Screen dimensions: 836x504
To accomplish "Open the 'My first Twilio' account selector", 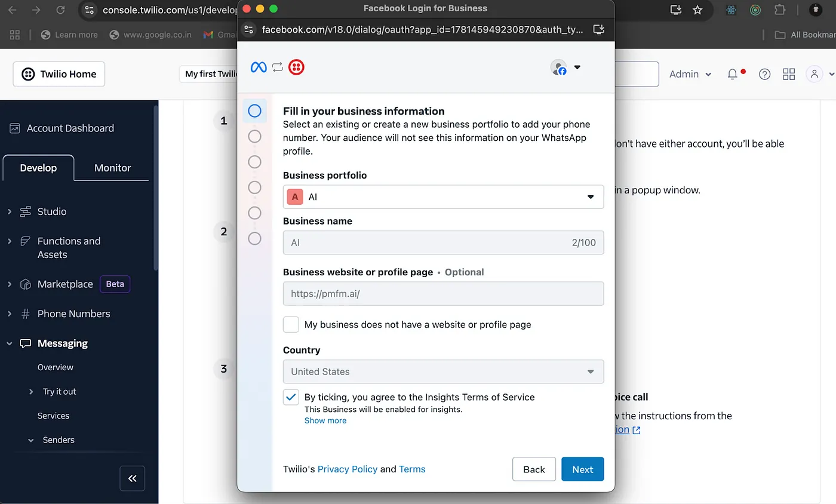I will tap(209, 74).
